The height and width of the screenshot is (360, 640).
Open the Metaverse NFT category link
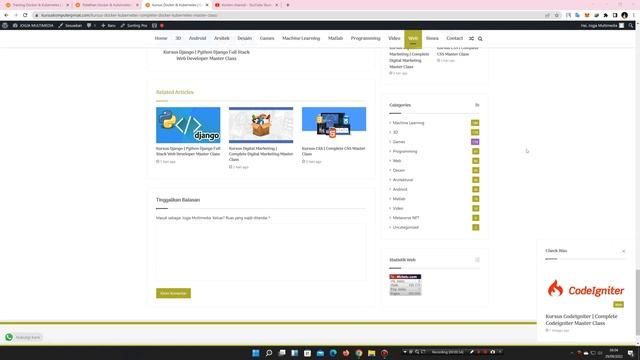[x=406, y=218]
